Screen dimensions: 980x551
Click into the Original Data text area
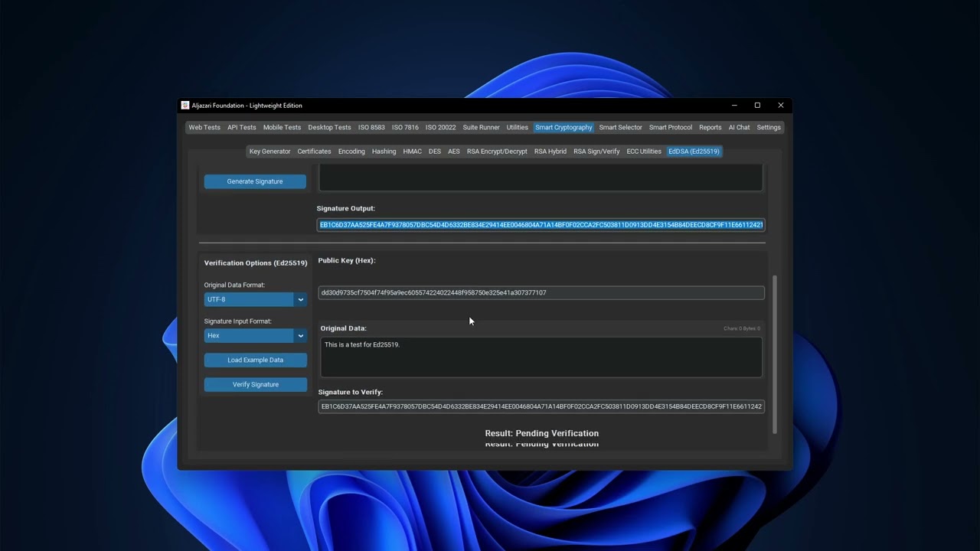[x=541, y=357]
